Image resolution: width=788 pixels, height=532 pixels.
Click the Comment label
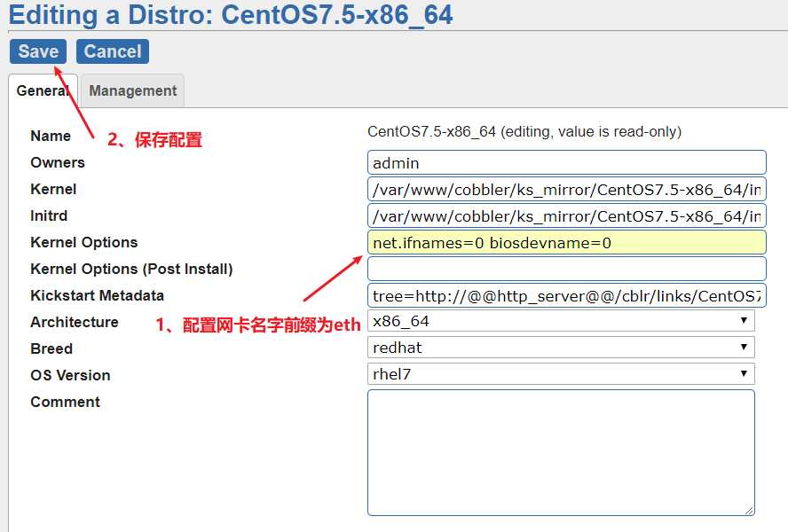(x=66, y=403)
